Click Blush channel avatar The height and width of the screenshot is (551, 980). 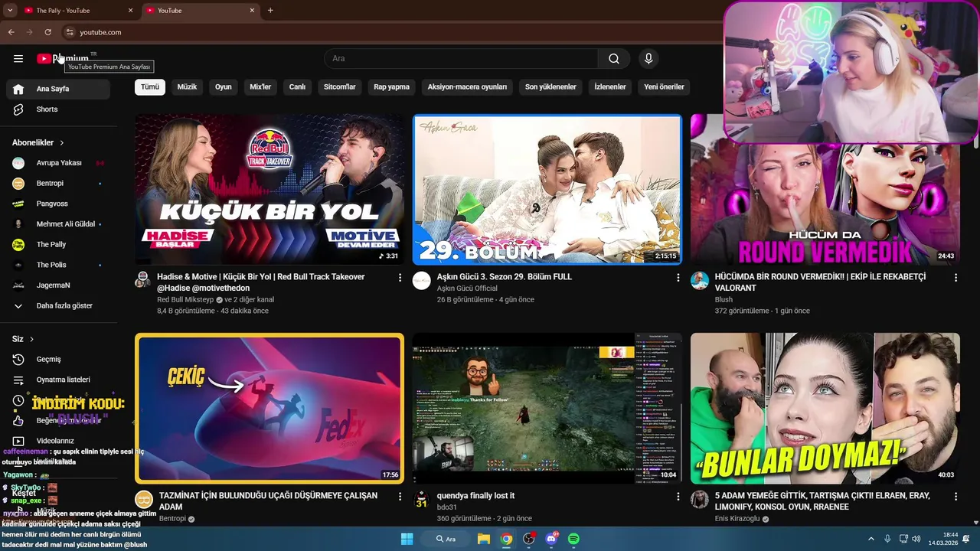point(700,280)
